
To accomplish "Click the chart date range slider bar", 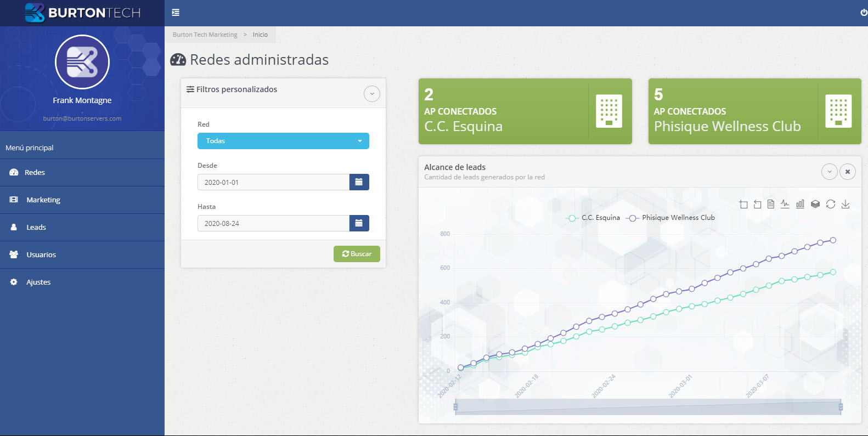I will click(x=647, y=407).
